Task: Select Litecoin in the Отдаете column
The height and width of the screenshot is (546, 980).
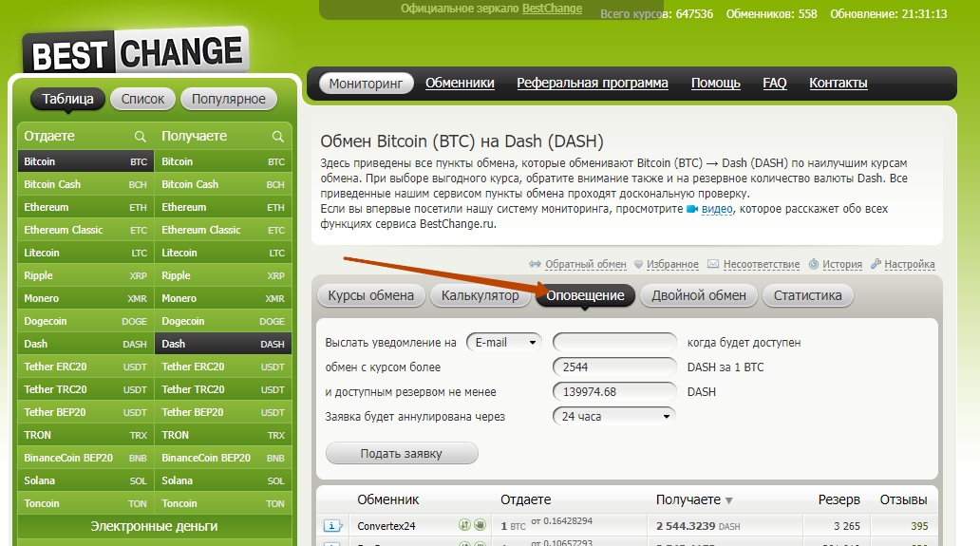Action: click(x=85, y=253)
